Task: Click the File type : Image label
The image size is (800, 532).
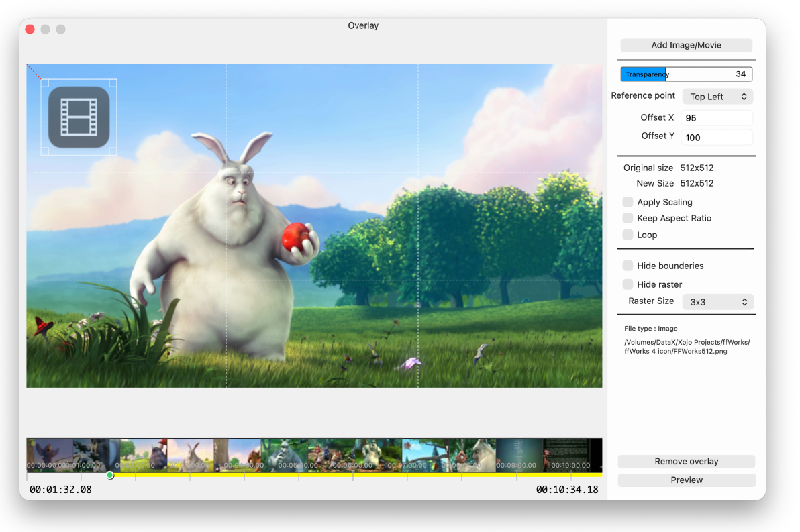Action: click(651, 329)
